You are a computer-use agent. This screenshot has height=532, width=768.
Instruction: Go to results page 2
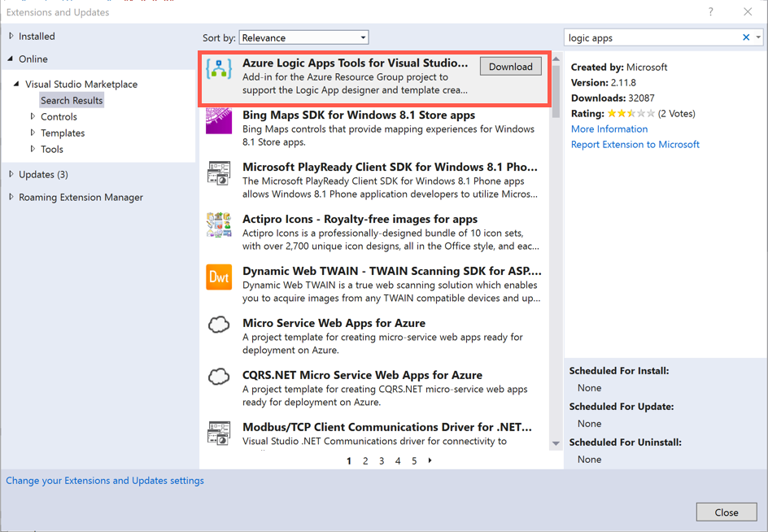click(x=365, y=461)
